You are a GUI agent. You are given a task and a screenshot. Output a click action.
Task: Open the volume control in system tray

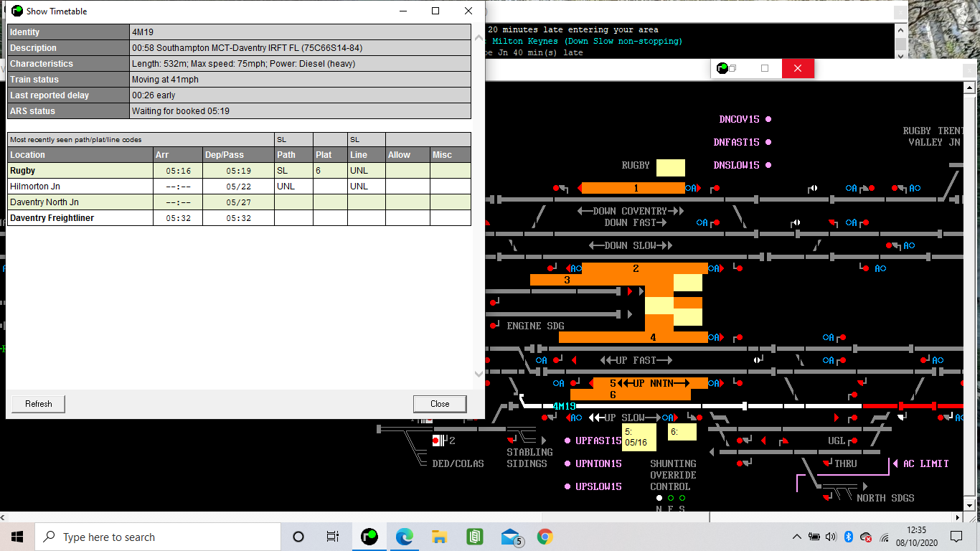click(831, 537)
